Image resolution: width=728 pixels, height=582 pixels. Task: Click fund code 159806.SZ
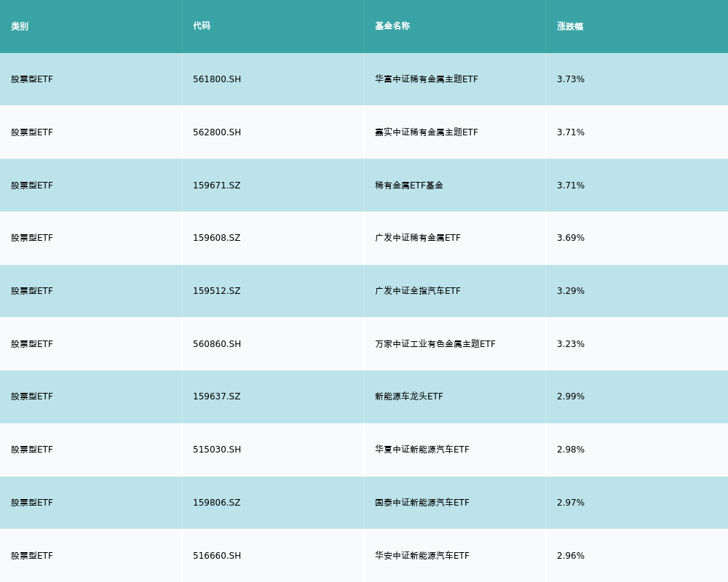click(217, 503)
